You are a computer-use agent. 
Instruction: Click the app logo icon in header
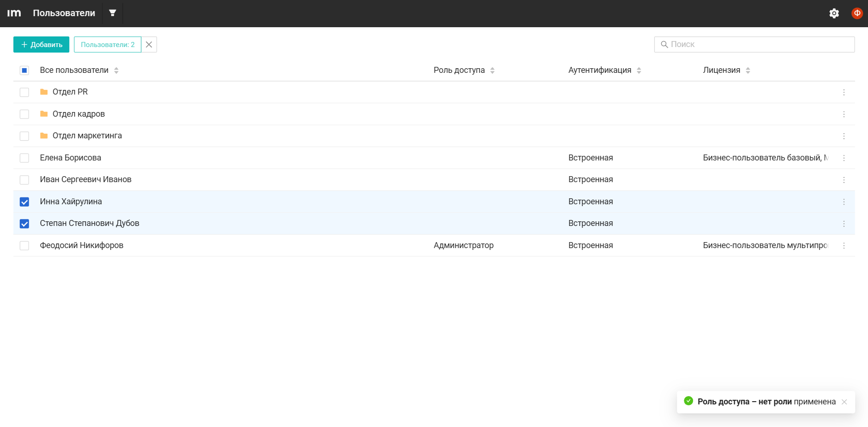point(14,13)
